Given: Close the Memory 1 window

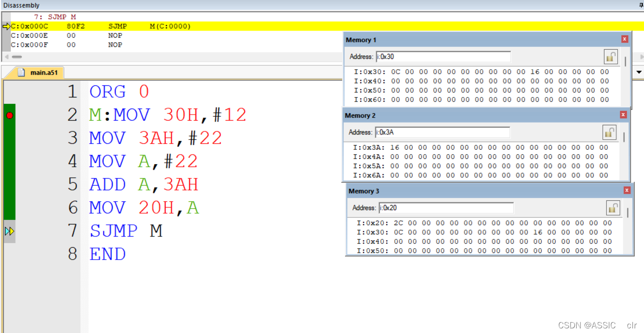Looking at the screenshot, I should (624, 39).
